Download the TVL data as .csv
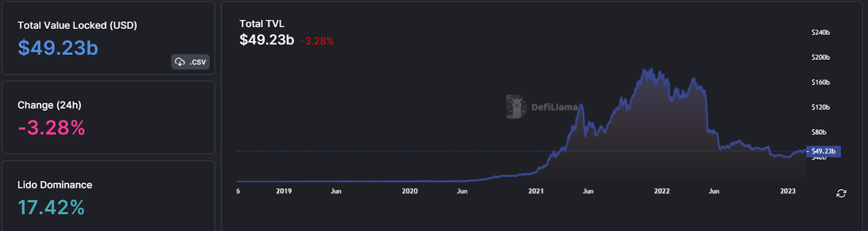 [190, 62]
